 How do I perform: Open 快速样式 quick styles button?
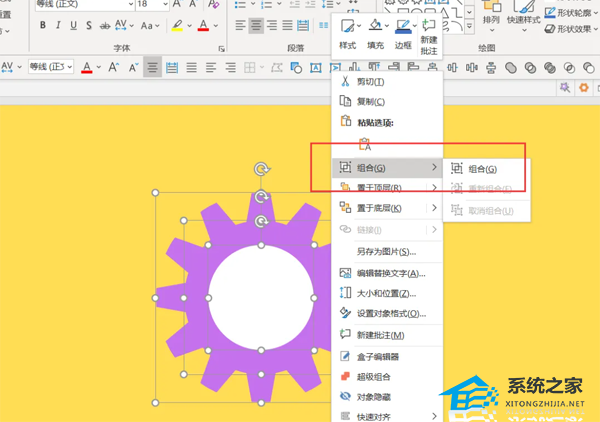coord(523,15)
